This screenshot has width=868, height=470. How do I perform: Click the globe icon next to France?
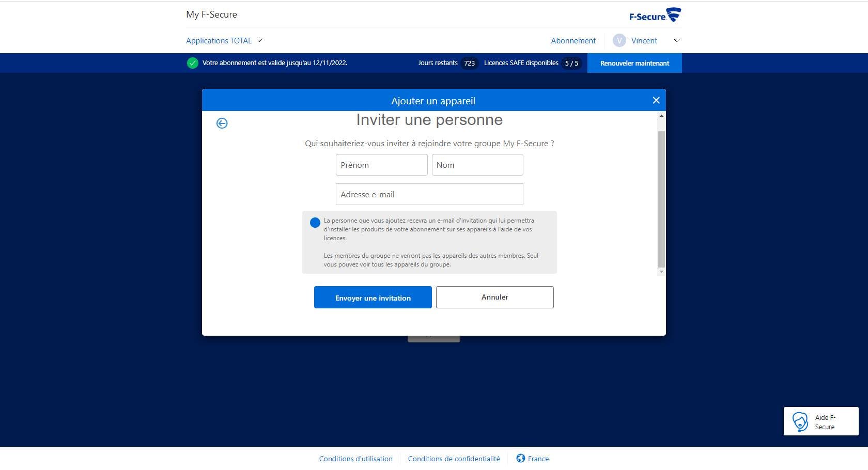click(521, 458)
